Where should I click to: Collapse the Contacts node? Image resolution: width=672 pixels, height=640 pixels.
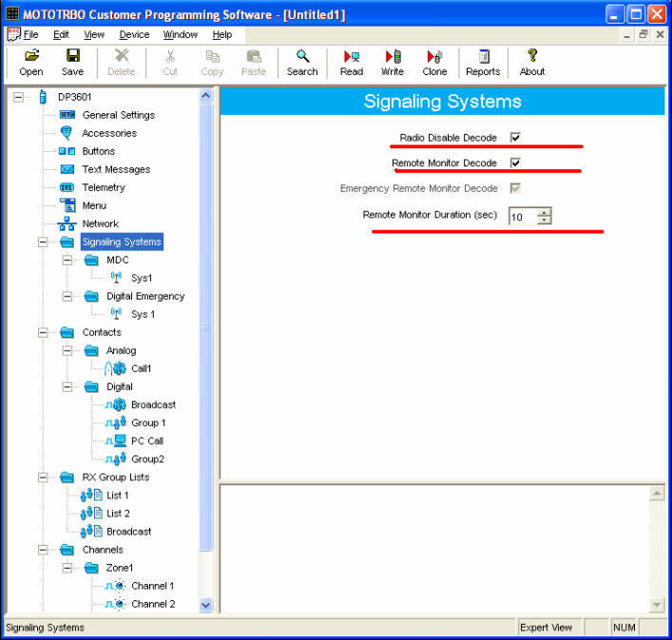click(x=43, y=332)
